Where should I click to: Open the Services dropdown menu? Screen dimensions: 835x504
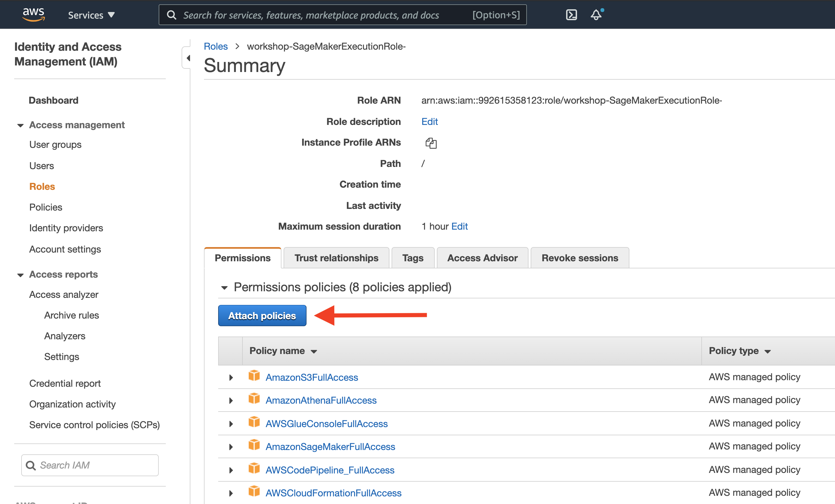91,15
